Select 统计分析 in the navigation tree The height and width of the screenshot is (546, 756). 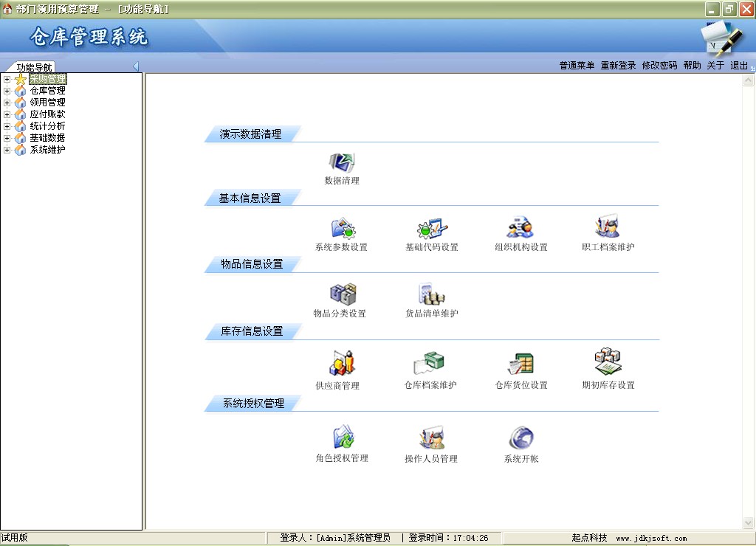click(x=47, y=126)
